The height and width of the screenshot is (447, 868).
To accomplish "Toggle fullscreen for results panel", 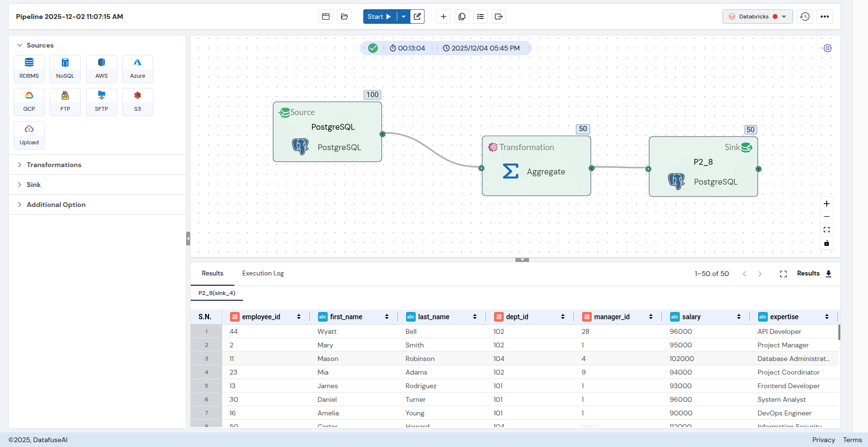I will coord(783,274).
